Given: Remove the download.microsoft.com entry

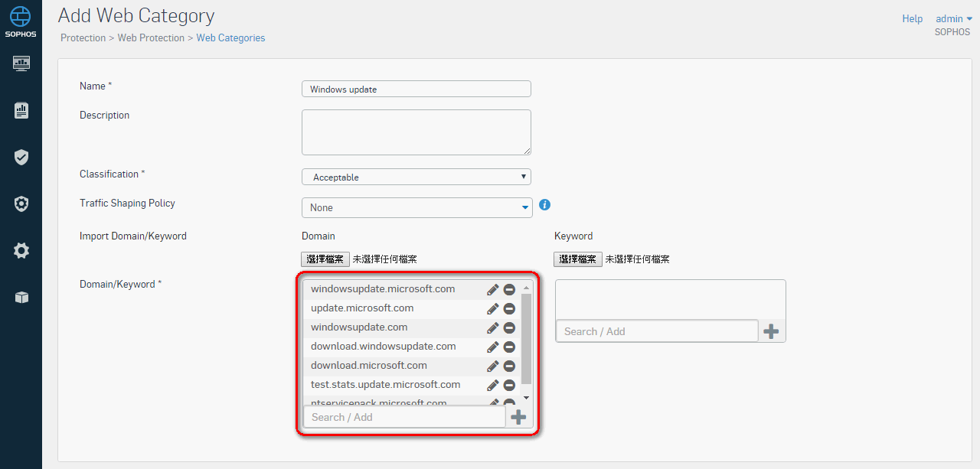Looking at the screenshot, I should pos(509,366).
